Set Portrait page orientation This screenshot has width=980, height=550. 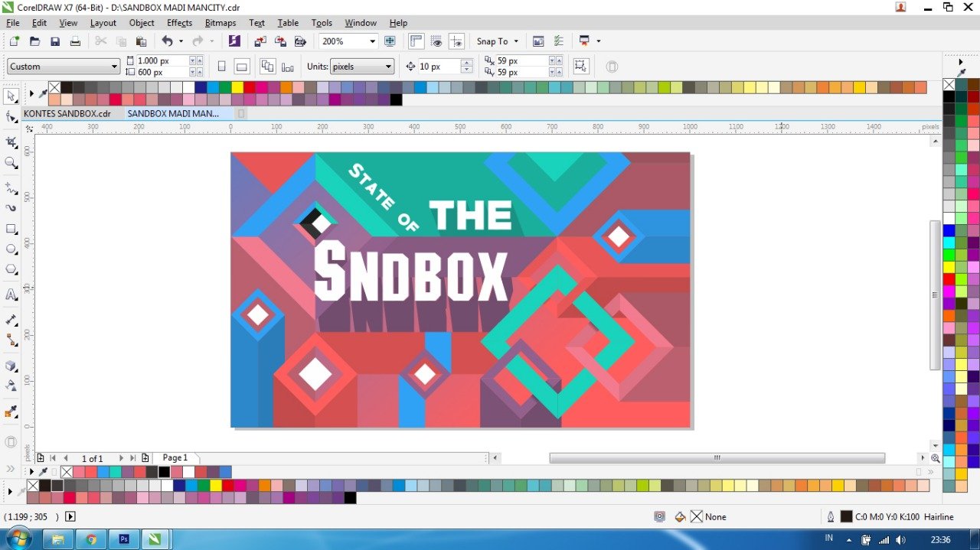[x=222, y=67]
